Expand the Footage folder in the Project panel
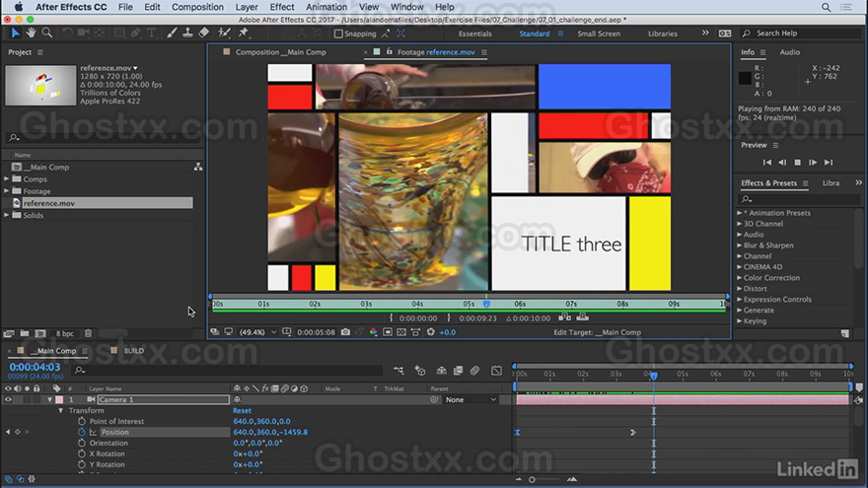Screen dimensions: 868x488 point(7,191)
